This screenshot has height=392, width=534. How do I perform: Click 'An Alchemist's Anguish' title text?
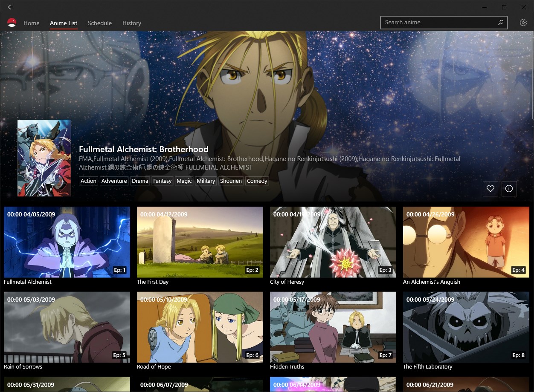432,282
